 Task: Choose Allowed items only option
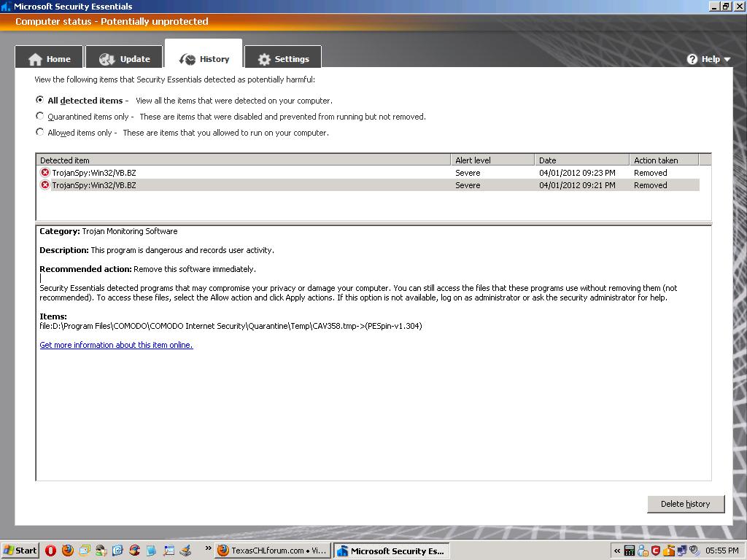[40, 133]
